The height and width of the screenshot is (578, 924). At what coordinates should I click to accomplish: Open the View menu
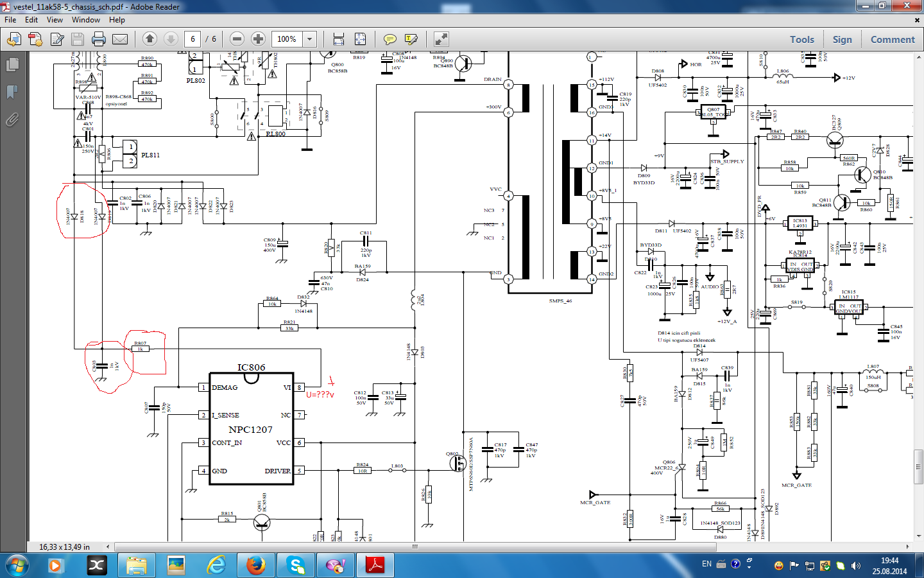[55, 20]
